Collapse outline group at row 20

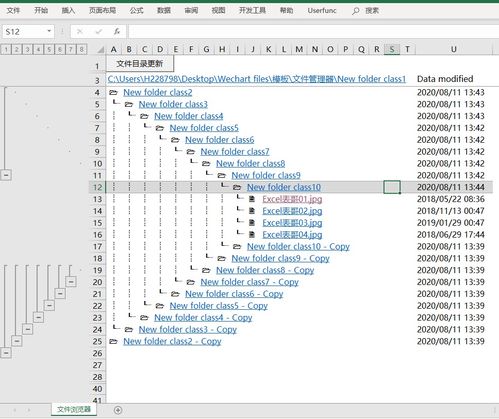(x=71, y=282)
